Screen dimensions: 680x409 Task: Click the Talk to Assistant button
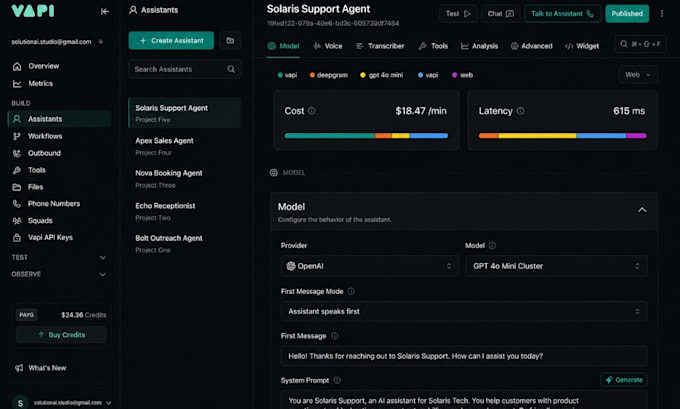click(562, 14)
